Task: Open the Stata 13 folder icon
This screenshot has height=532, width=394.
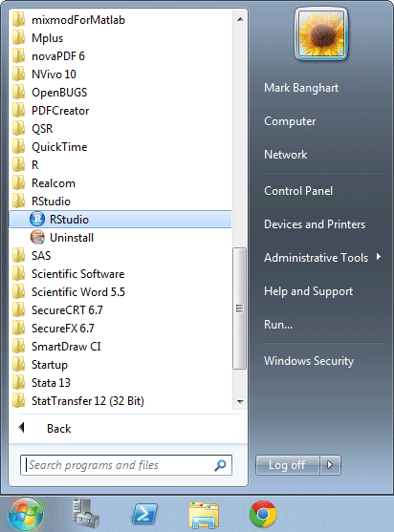Action: (x=19, y=383)
